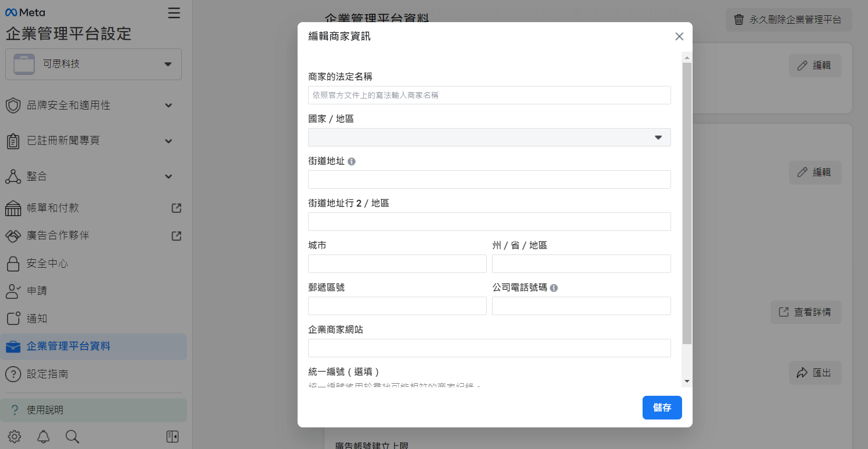Click info icon beside 街道地址 label

click(x=352, y=162)
